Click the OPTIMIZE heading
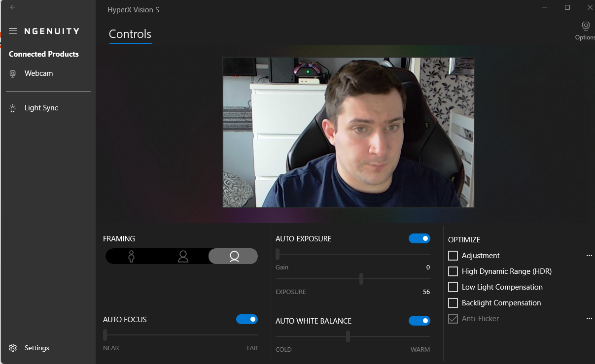The height and width of the screenshot is (364, 595). 464,240
